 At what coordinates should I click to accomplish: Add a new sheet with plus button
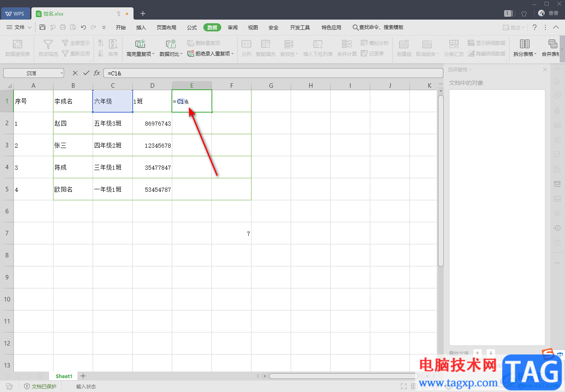click(x=83, y=376)
